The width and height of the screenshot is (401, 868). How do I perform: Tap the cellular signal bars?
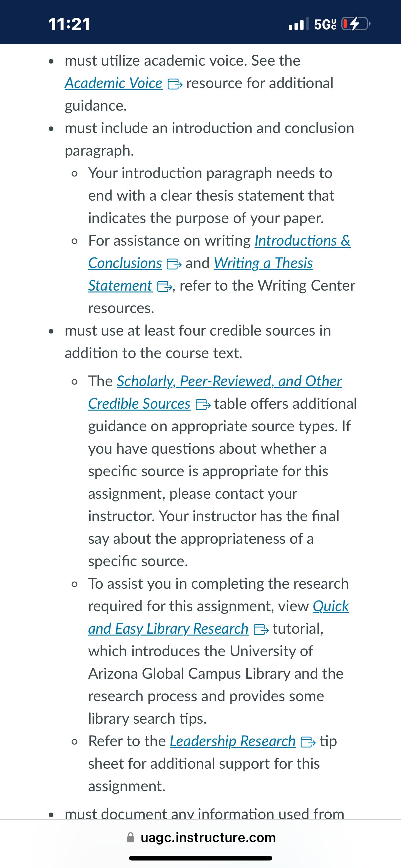pyautogui.click(x=299, y=24)
